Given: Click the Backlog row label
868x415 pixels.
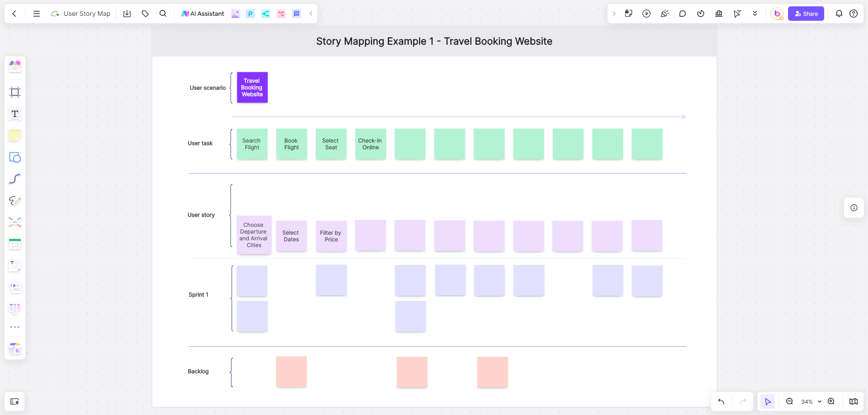Looking at the screenshot, I should coord(198,371).
